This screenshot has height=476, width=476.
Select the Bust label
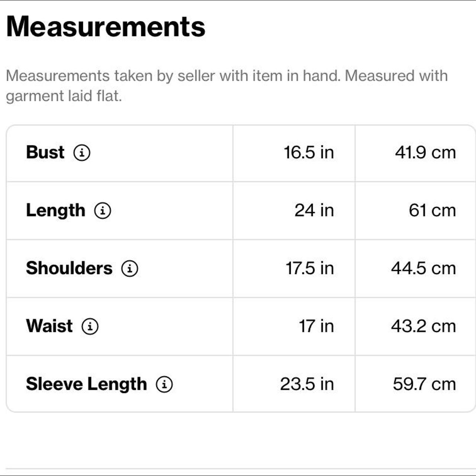[x=45, y=152]
